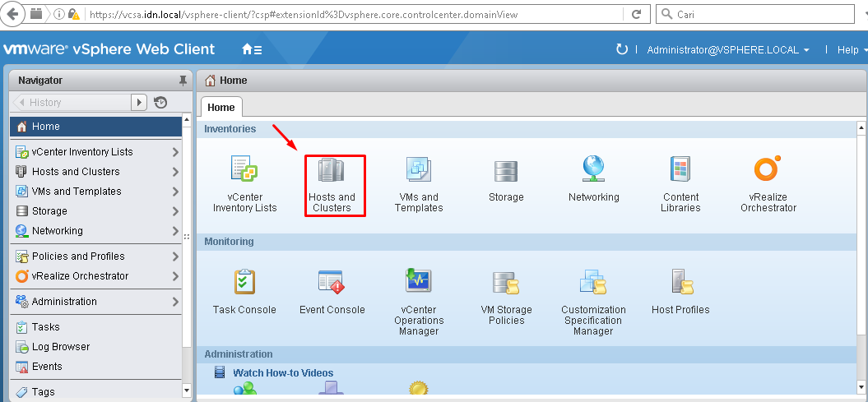
Task: Select VMs and Templates in Navigator
Action: (x=95, y=192)
